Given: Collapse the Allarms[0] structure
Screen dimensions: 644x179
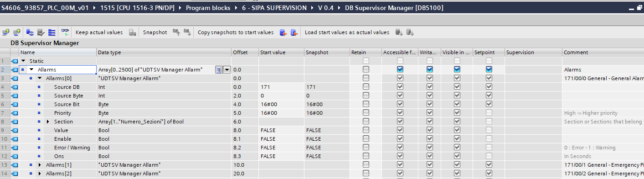Looking at the screenshot, I should (40, 78).
